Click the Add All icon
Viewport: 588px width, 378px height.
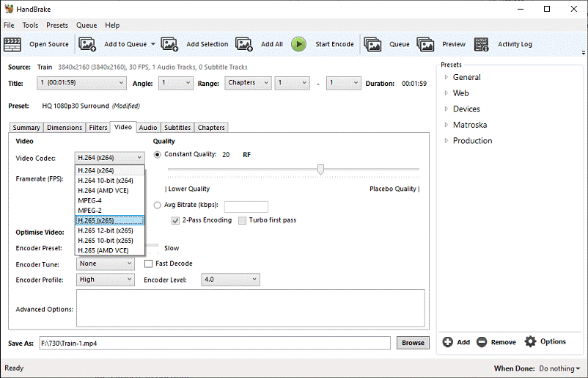pos(244,44)
